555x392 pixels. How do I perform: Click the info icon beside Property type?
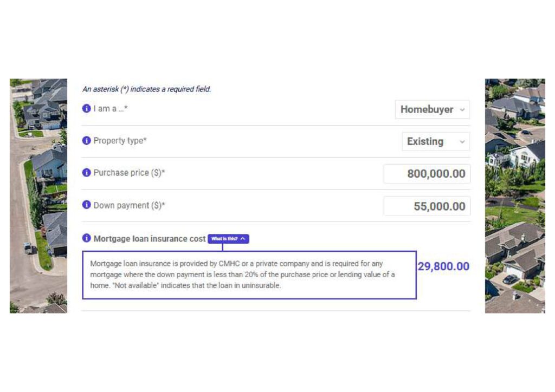[x=86, y=140]
